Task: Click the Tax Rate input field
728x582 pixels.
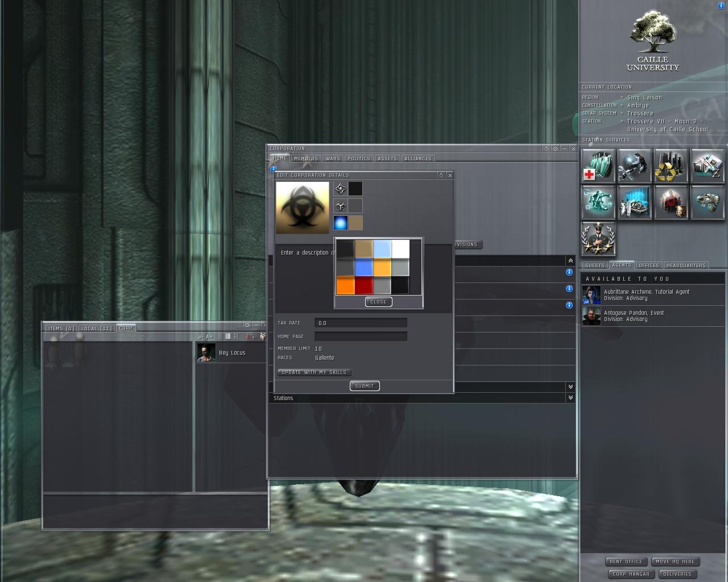Action: [x=361, y=323]
